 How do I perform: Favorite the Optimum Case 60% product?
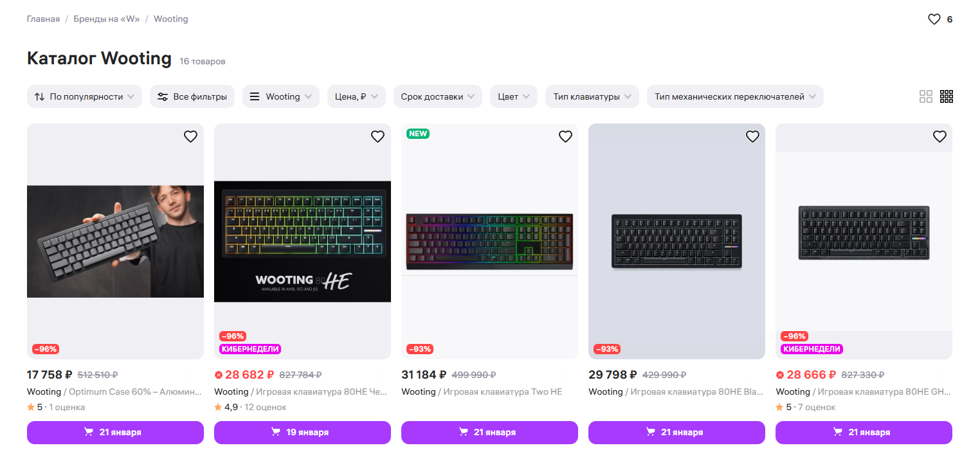click(x=190, y=136)
